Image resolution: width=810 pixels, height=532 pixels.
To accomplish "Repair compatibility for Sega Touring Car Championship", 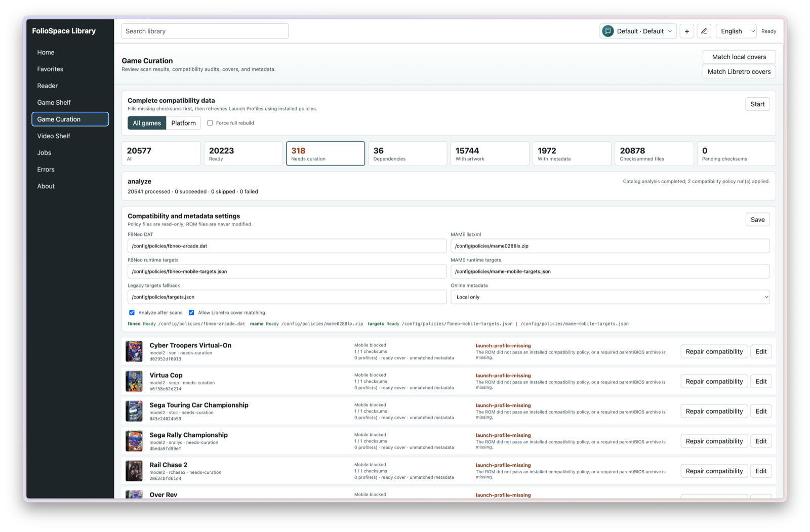I will [x=714, y=412].
